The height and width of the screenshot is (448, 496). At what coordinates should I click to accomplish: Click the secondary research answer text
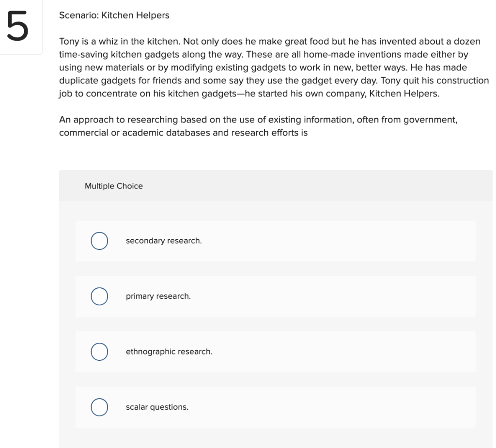point(164,241)
